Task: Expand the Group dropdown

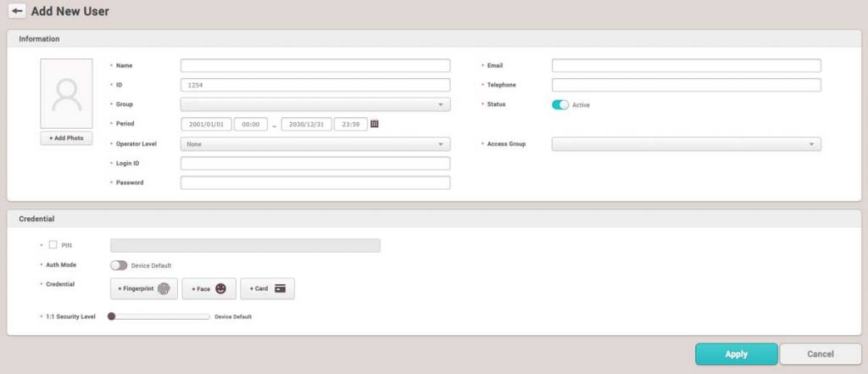Action: (x=314, y=104)
